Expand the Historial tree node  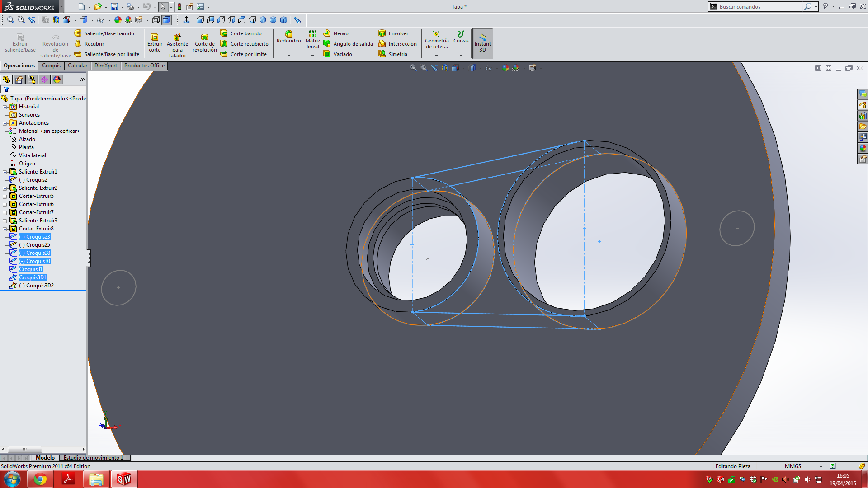point(5,107)
